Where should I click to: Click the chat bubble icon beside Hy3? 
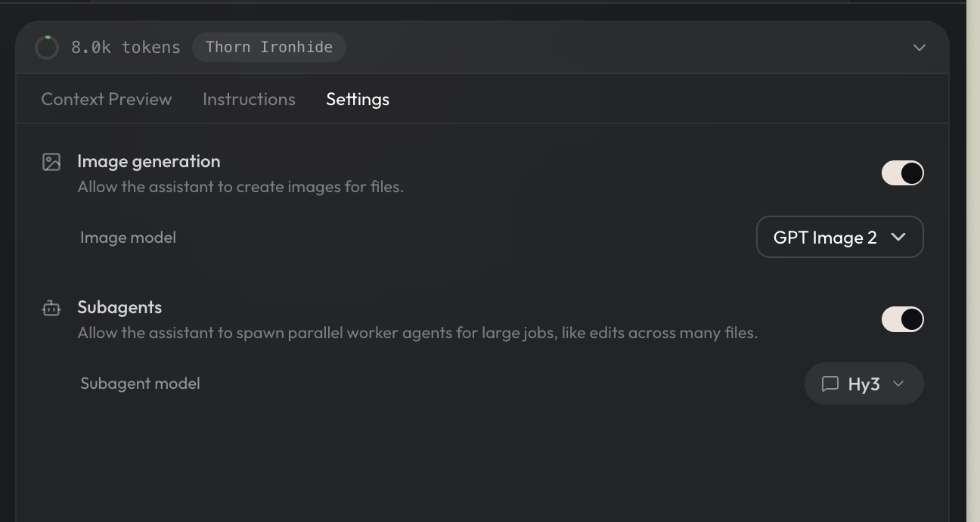830,384
